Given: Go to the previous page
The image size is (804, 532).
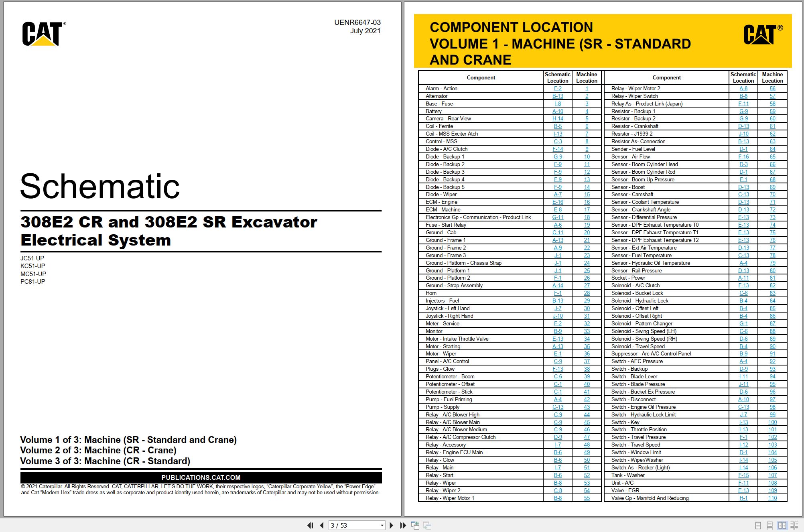Looking at the screenshot, I should [322, 525].
